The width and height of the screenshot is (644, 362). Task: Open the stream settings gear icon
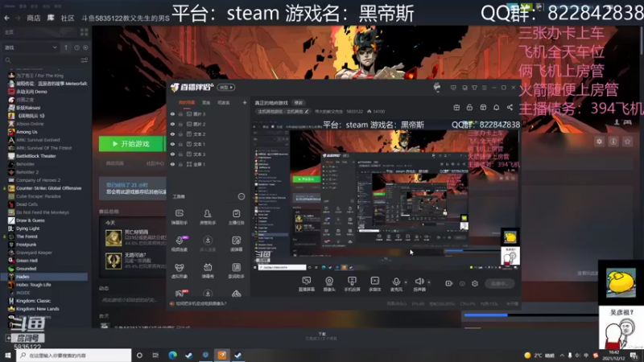coord(475,283)
